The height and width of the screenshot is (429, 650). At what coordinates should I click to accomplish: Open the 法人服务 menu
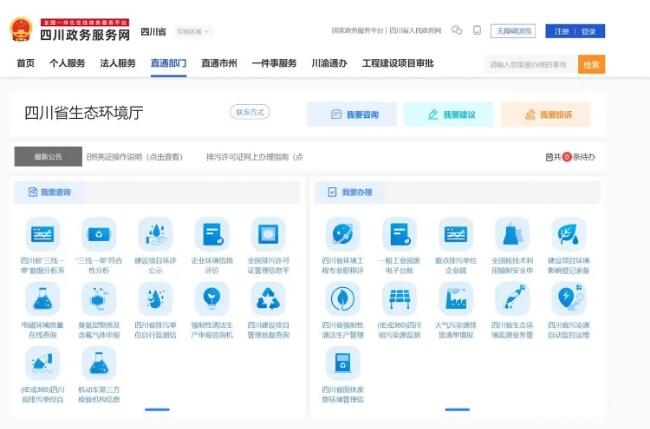(x=118, y=63)
